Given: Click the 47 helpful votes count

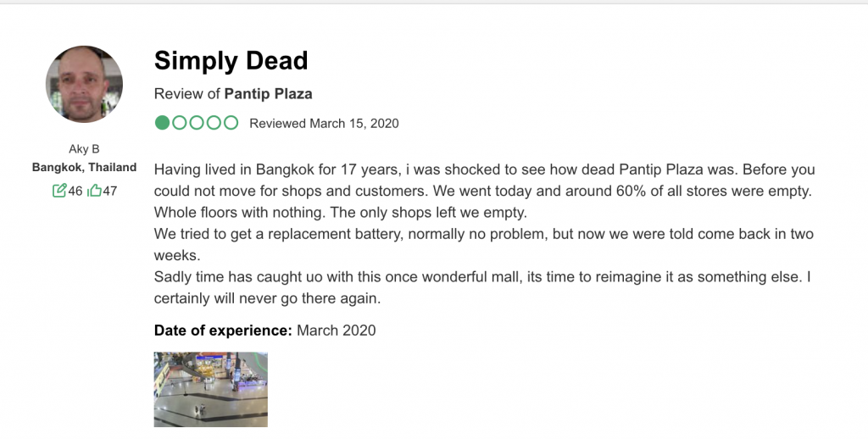Looking at the screenshot, I should click(x=110, y=191).
